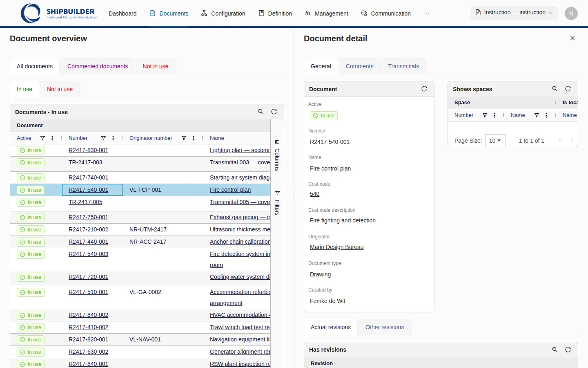Image resolution: width=588 pixels, height=368 pixels.
Task: Go to previous page in Shows spaces
Action: pos(572,141)
